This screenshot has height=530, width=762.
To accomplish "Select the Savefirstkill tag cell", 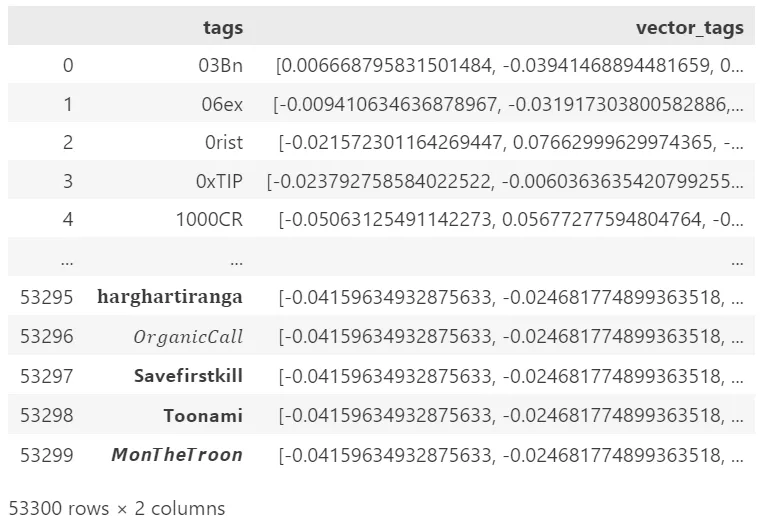I will click(x=188, y=376).
